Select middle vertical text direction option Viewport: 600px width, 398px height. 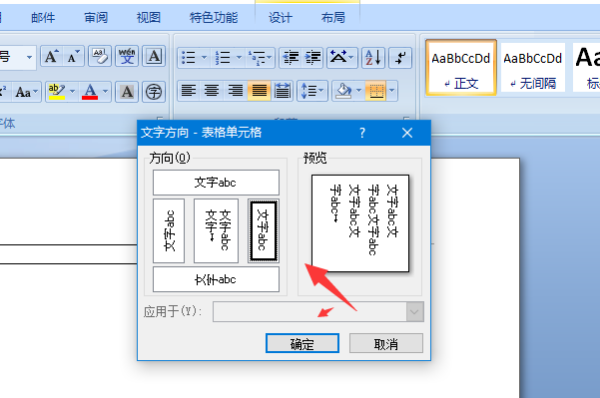click(216, 231)
